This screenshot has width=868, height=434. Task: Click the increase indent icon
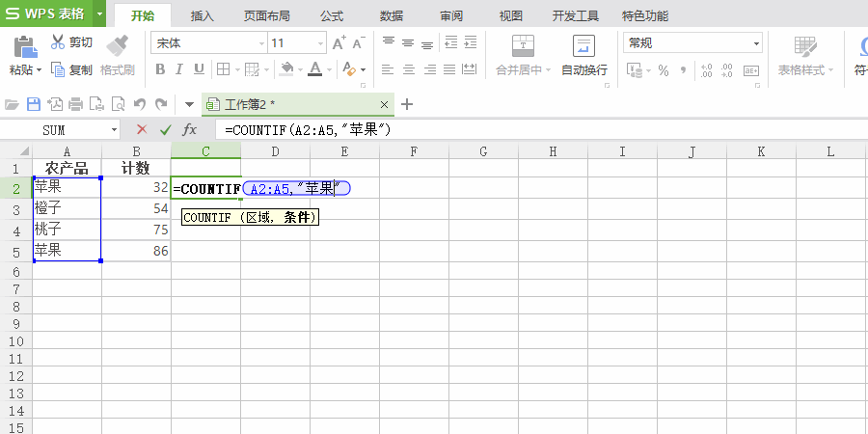coord(470,42)
